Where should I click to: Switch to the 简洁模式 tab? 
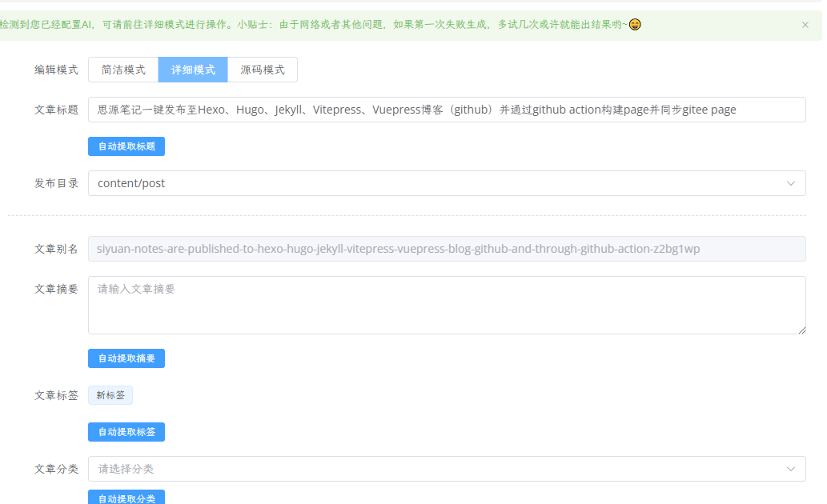click(x=122, y=70)
